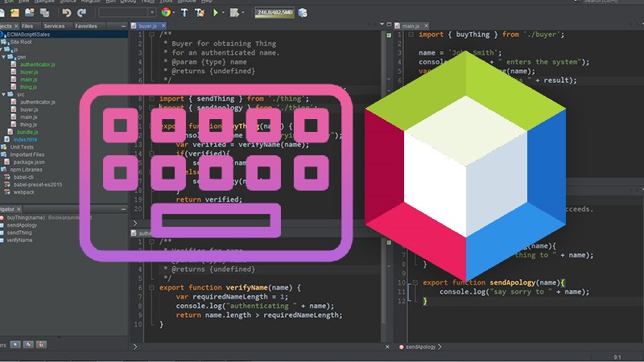This screenshot has width=644, height=362.
Task: Open the dropdown arrow next to Run
Action: [223, 13]
